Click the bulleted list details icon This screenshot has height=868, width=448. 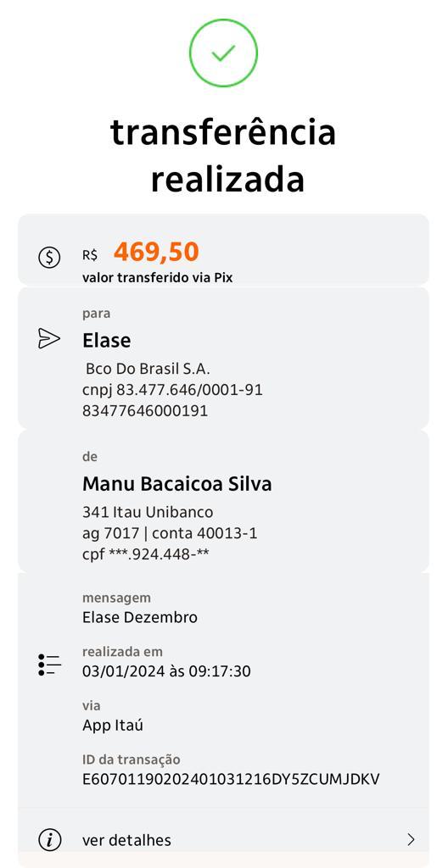[x=49, y=665]
